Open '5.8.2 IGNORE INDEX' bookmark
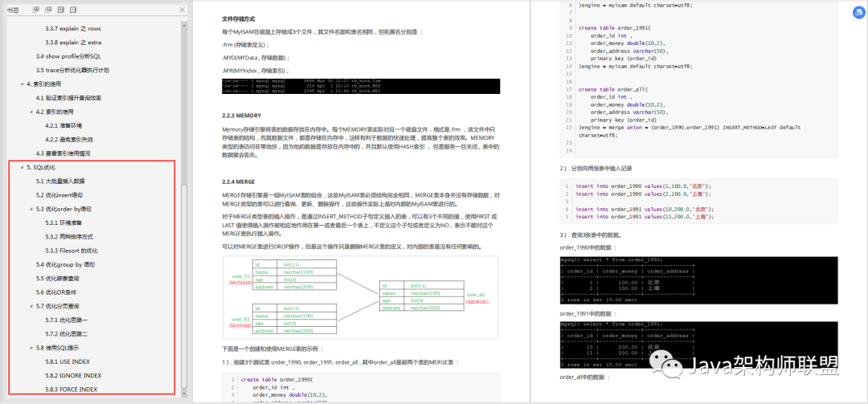Screen dimensions: 868x404 coord(73,375)
